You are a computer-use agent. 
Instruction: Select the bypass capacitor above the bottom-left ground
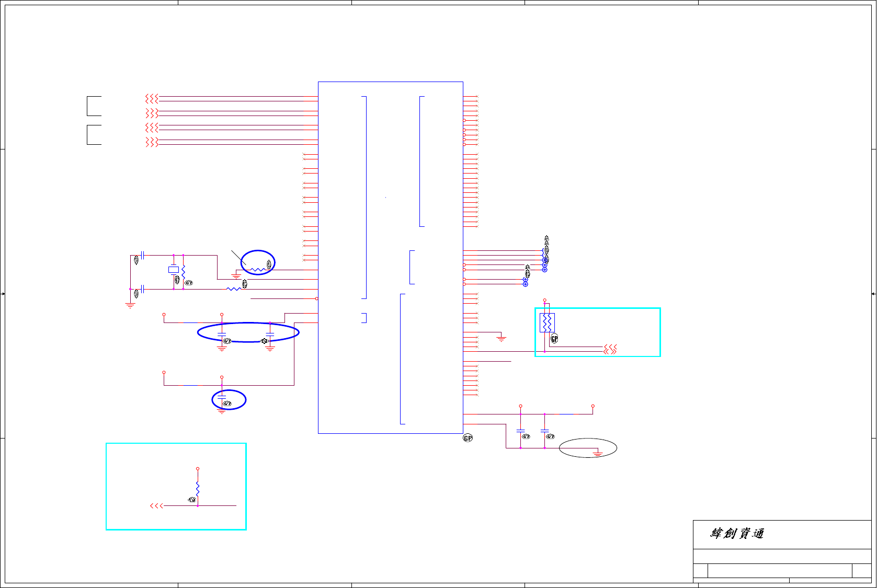(x=222, y=397)
